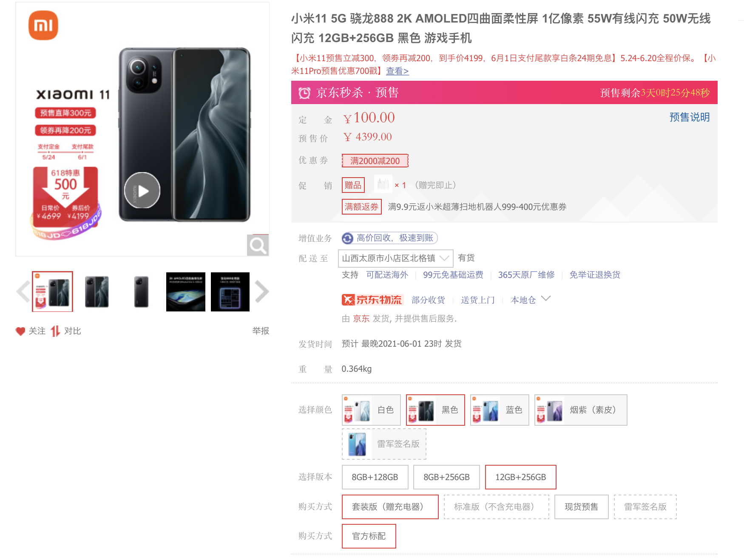Viewport: 744px width, 560px height.
Task: Open delivery address dropdown 山西太原市
Action: point(395,258)
